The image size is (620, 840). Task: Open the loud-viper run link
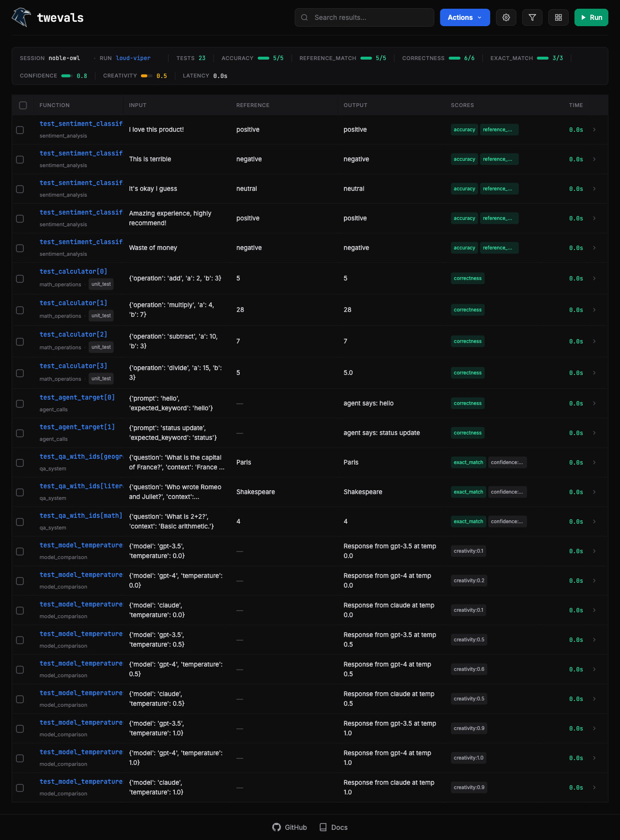tap(133, 58)
